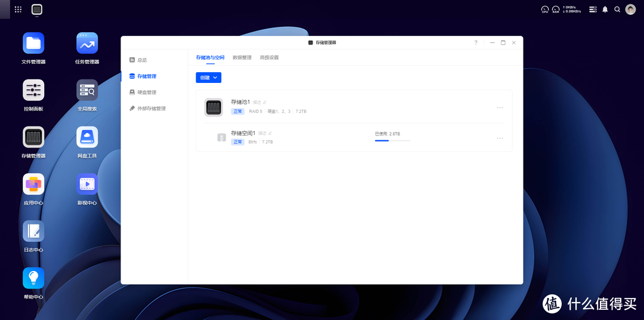This screenshot has width=644, height=320.
Task: Open the task list icon beside the bell
Action: coord(593,9)
